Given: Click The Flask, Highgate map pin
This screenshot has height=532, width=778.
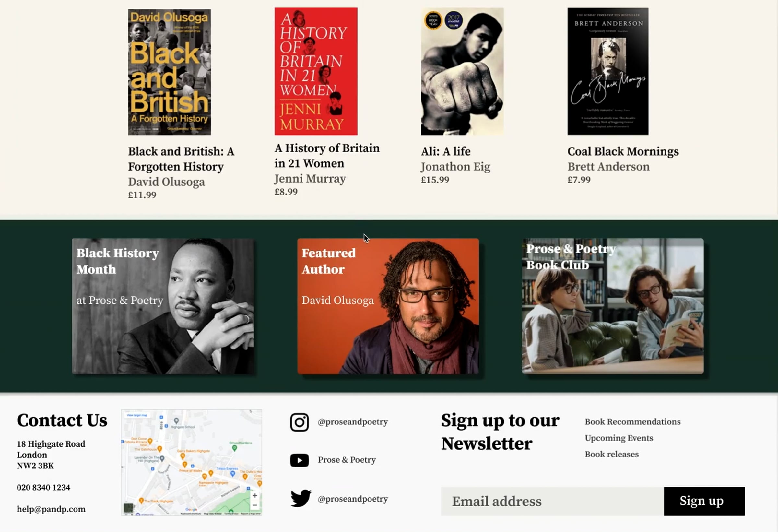Looking at the screenshot, I should tap(141, 501).
